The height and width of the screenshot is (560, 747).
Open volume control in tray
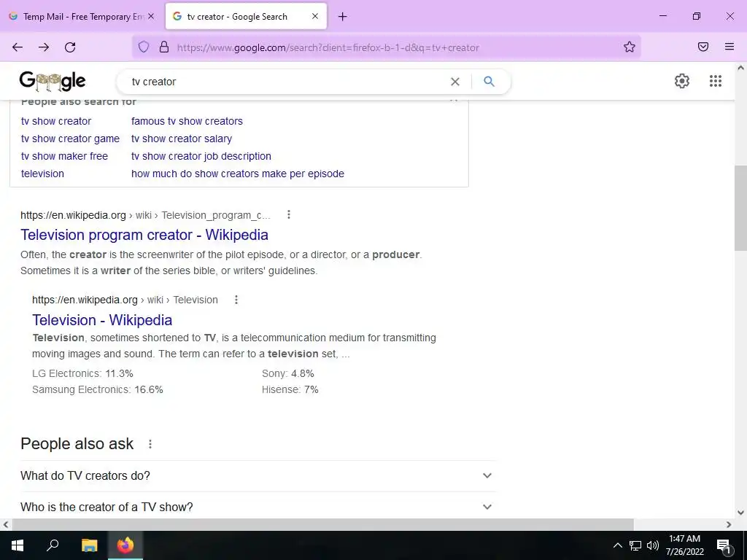tap(653, 545)
